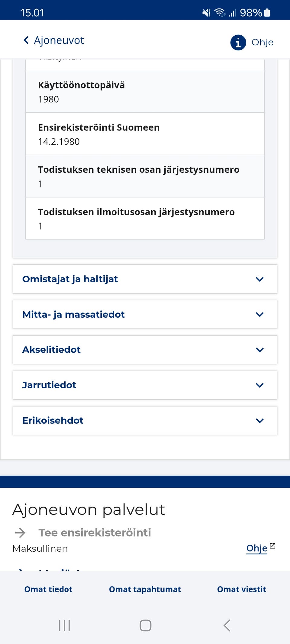
Task: Open external Ohje link via its icon
Action: coord(273,543)
